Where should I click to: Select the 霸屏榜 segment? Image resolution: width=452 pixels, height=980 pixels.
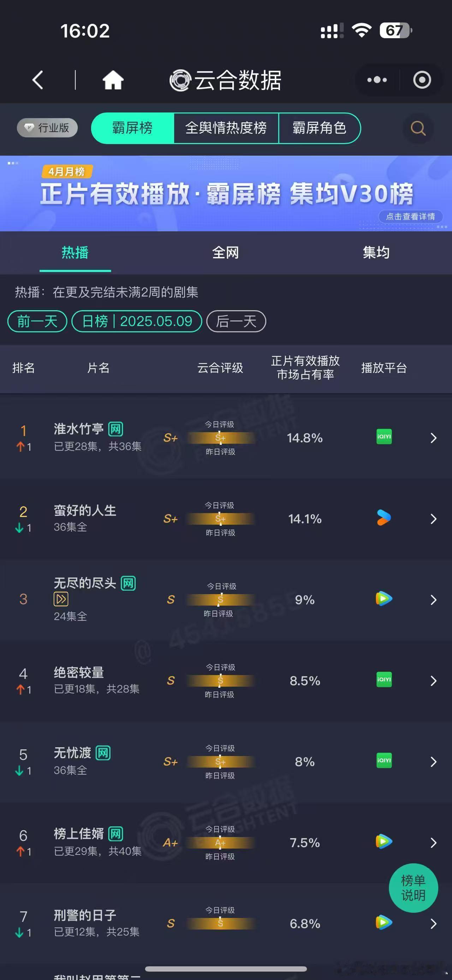(x=132, y=128)
